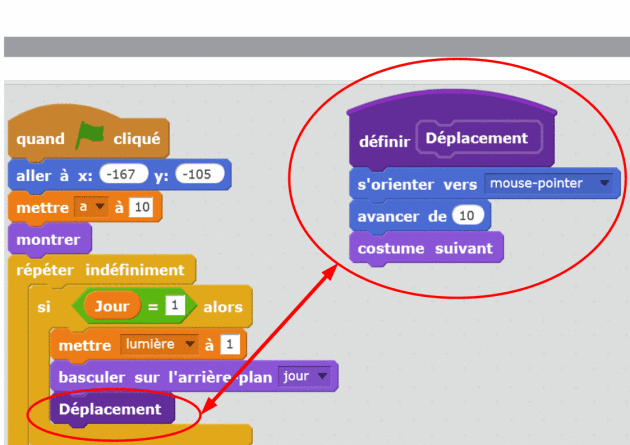Select the 'montrer' block
This screenshot has height=445, width=630.
[48, 239]
